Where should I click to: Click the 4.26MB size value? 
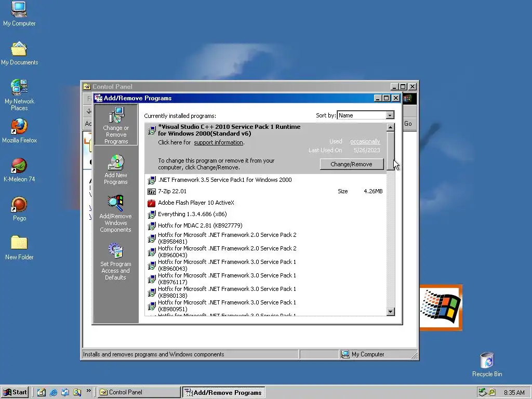pyautogui.click(x=373, y=191)
